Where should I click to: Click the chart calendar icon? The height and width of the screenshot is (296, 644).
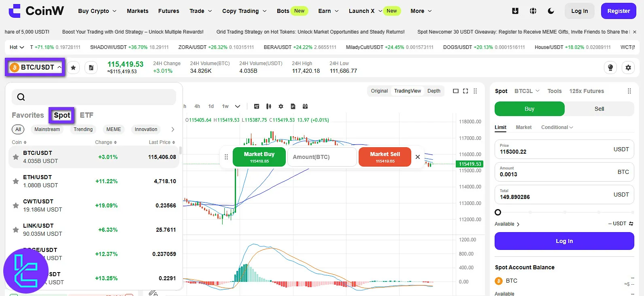[x=305, y=106]
